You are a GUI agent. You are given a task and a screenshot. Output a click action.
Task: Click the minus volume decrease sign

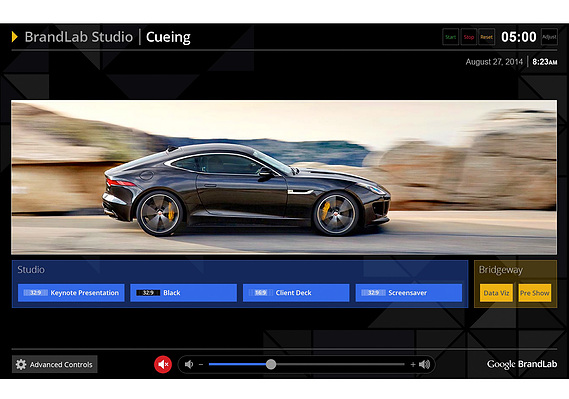point(201,364)
